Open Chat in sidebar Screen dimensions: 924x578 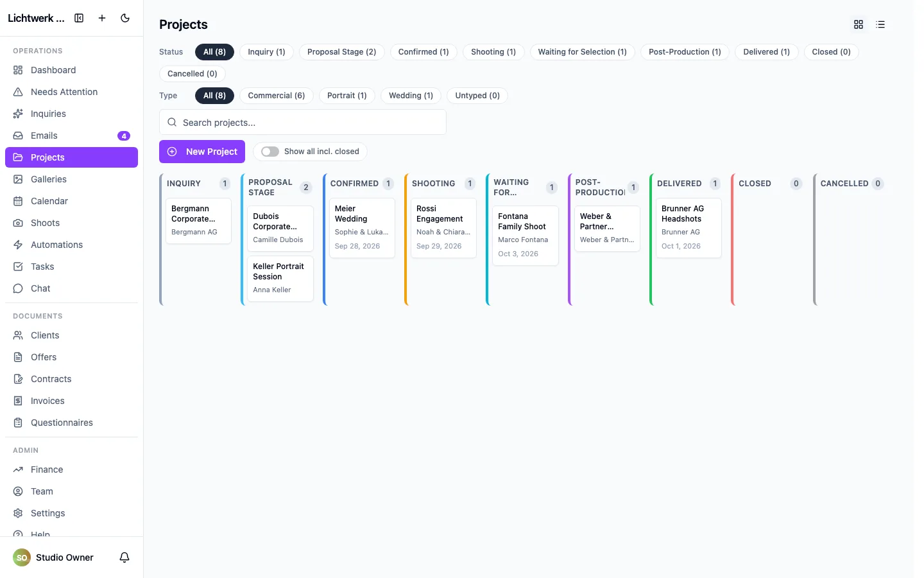[x=71, y=288]
